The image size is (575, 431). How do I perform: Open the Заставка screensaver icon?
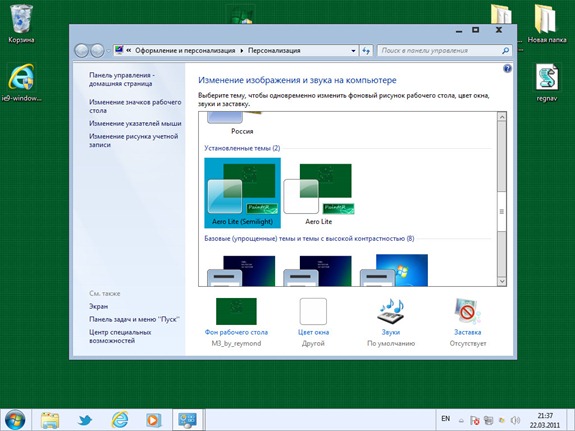coord(467,311)
